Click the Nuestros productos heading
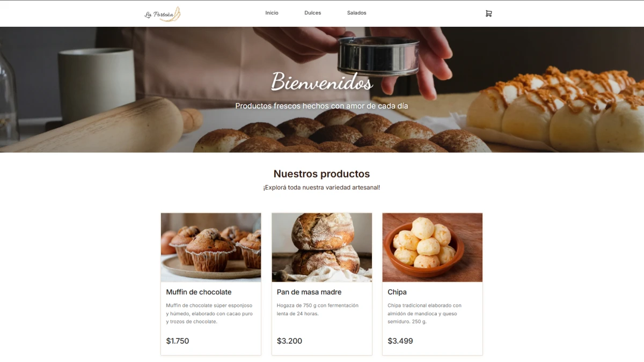 (x=321, y=174)
